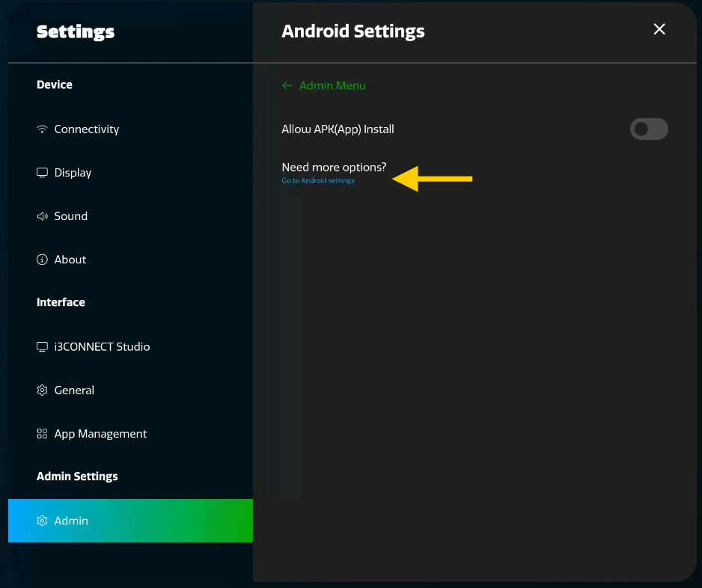Click the speaker icon beside Sound
702x588 pixels.
tap(42, 216)
